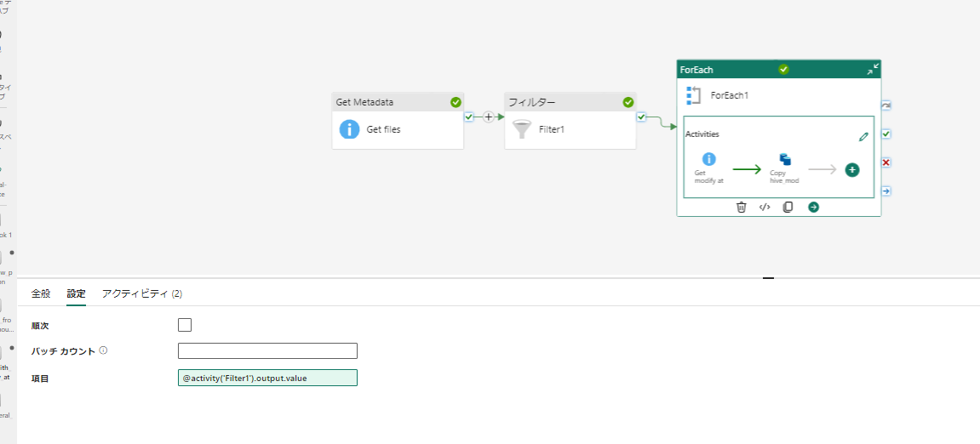
Task: Switch to the 設定 tab
Action: coord(77,293)
